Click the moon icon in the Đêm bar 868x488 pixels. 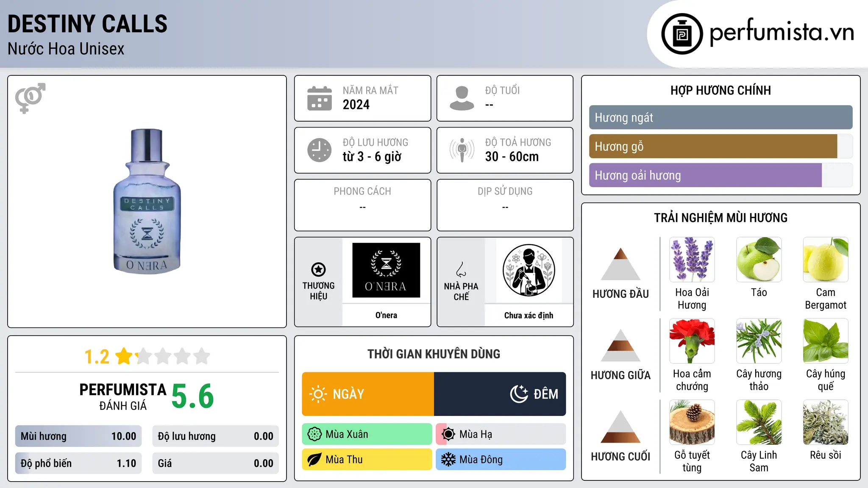pyautogui.click(x=519, y=394)
